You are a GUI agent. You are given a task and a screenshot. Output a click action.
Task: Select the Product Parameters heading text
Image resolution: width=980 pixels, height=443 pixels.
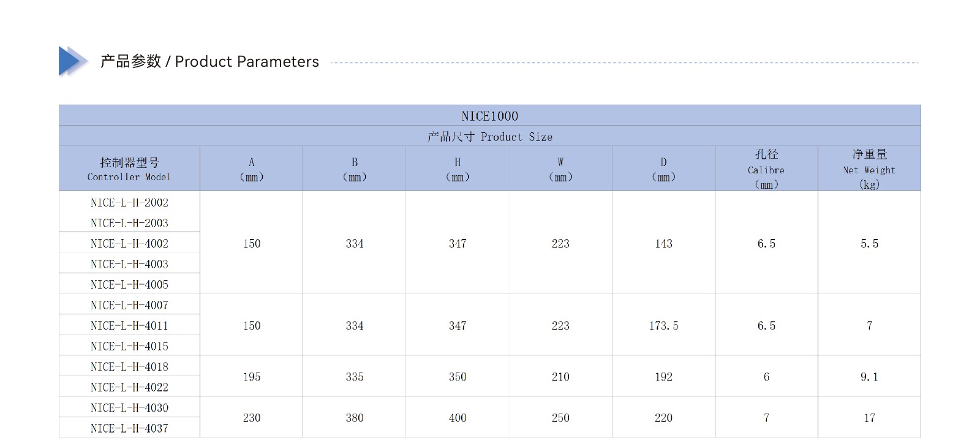(209, 61)
